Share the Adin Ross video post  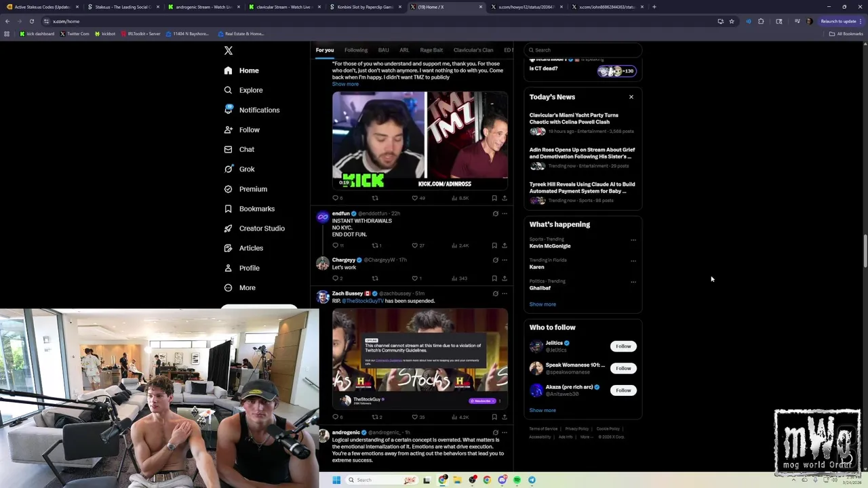tap(505, 198)
